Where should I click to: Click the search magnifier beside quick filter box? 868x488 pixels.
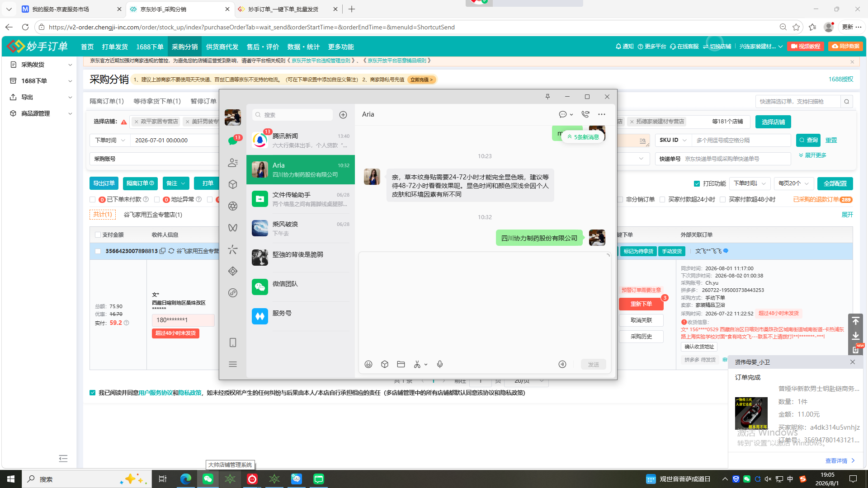click(x=847, y=102)
